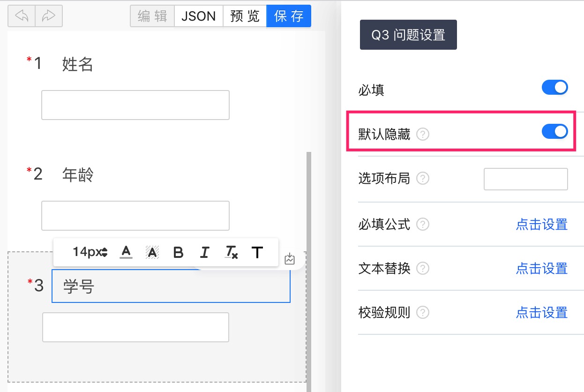Click the heading T style icon
584x392 pixels.
click(x=257, y=252)
